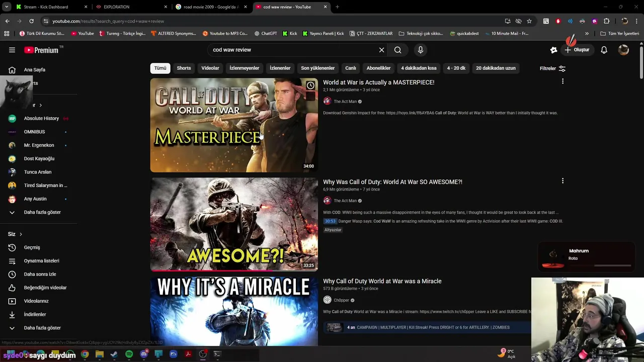Start voice search with the microphone
The width and height of the screenshot is (644, 362).
tap(421, 50)
